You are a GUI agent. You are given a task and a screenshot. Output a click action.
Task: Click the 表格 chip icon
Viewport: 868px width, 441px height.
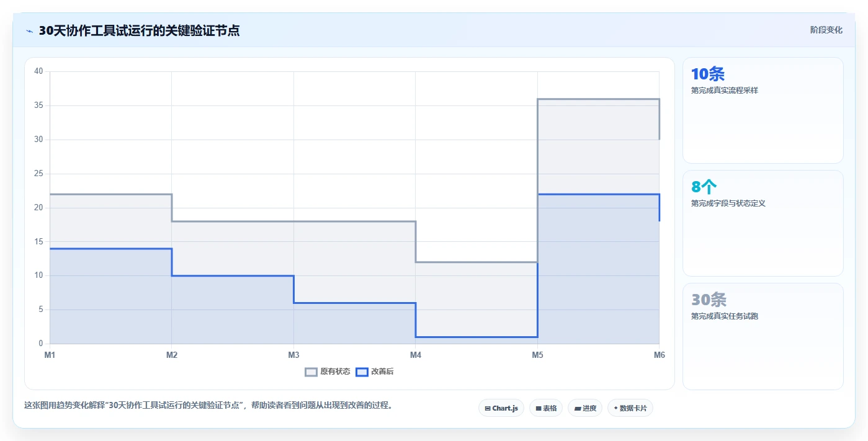pos(539,409)
